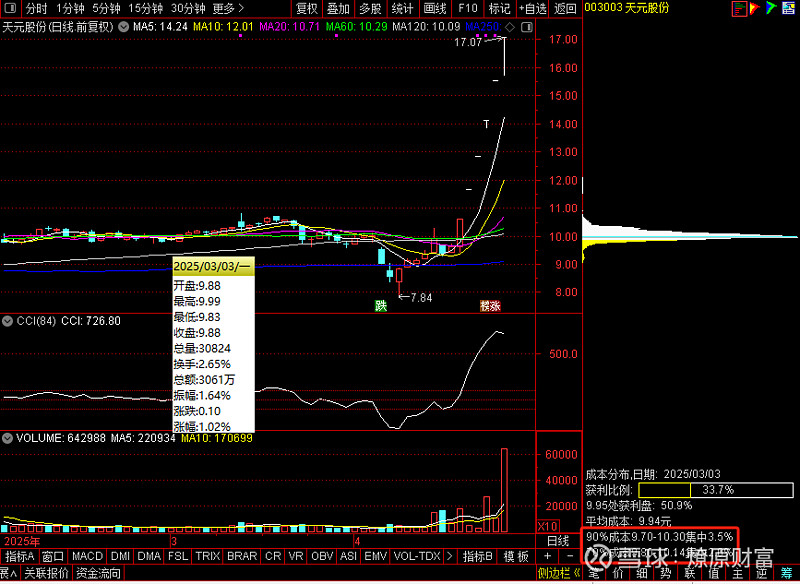This screenshot has width=800, height=584.
Task: Open the 模板 template button
Action: click(516, 556)
